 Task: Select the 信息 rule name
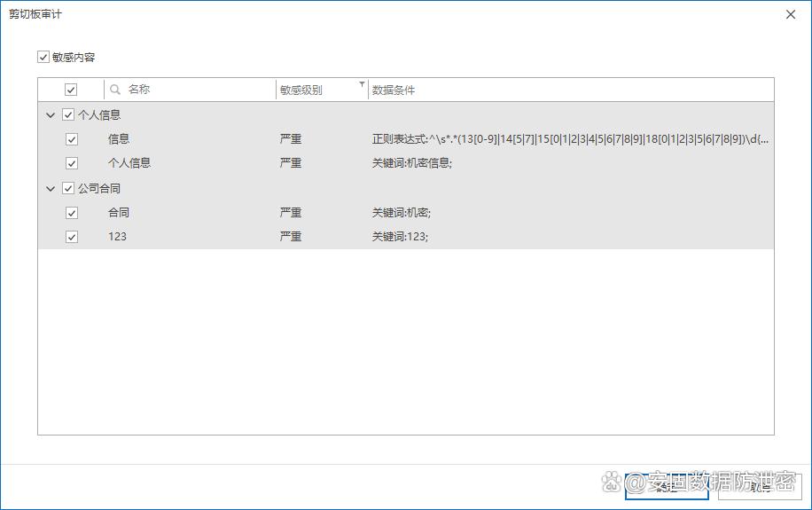(x=119, y=139)
